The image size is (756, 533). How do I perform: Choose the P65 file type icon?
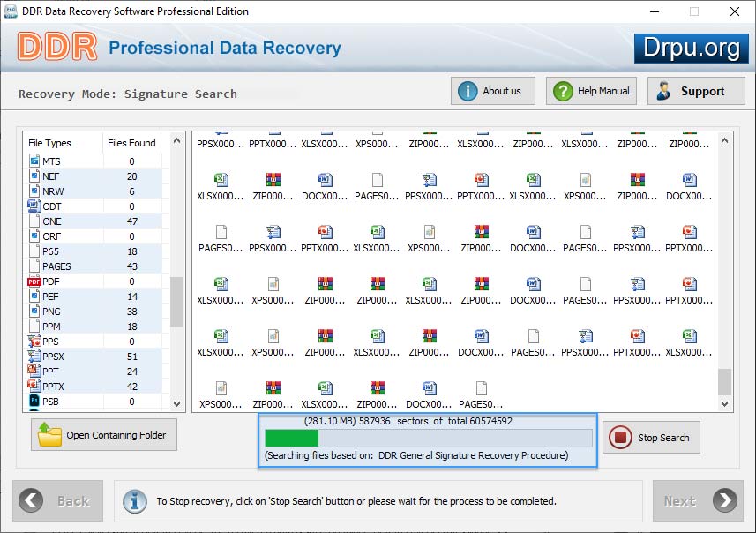tap(34, 251)
